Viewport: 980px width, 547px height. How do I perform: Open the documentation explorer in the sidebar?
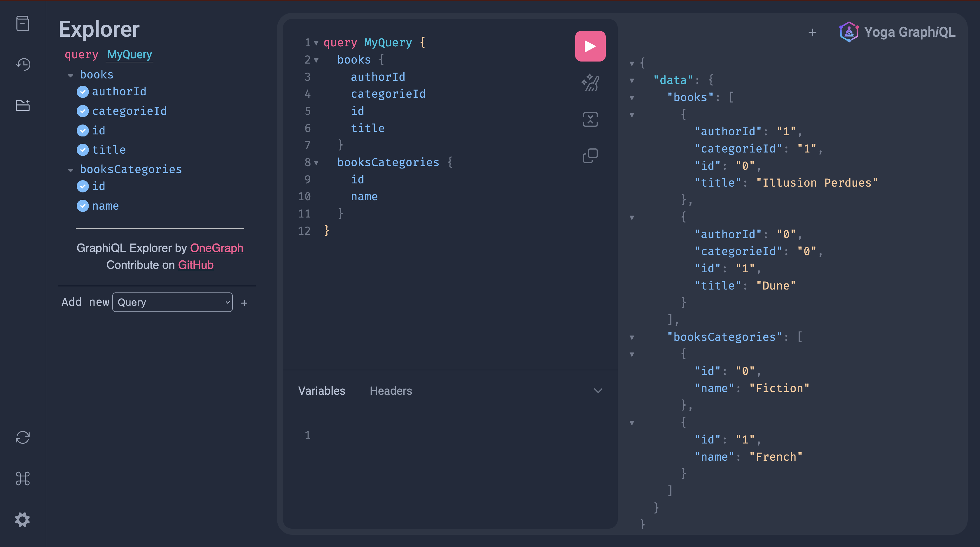point(23,23)
